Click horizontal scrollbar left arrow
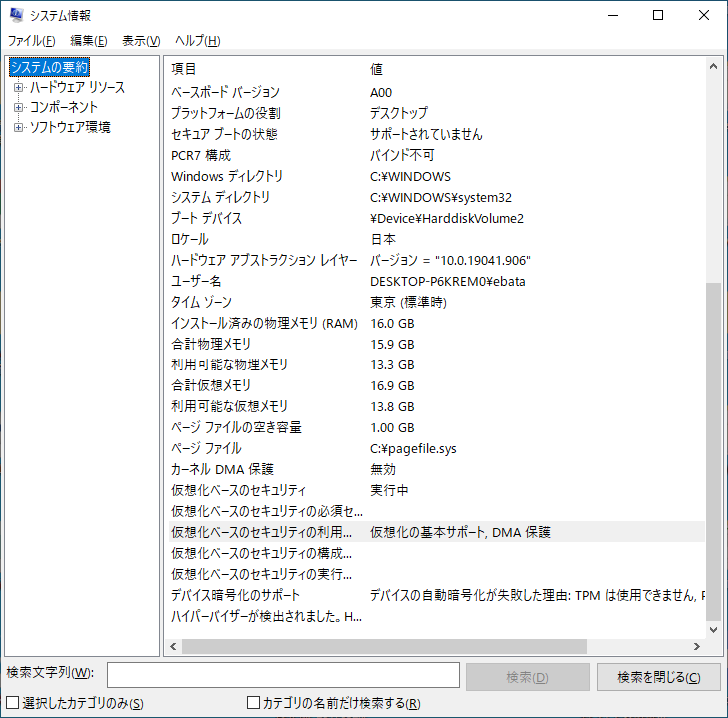 173,646
